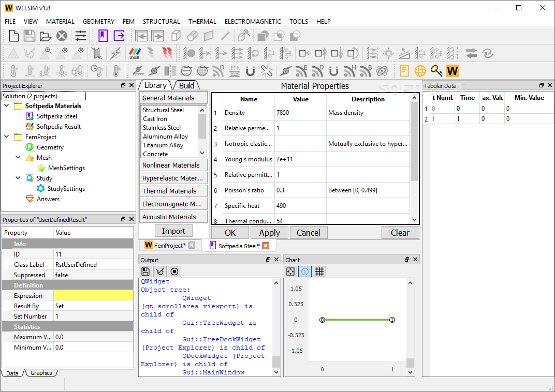Open the ELECTROMAGNETIC menu

(253, 22)
